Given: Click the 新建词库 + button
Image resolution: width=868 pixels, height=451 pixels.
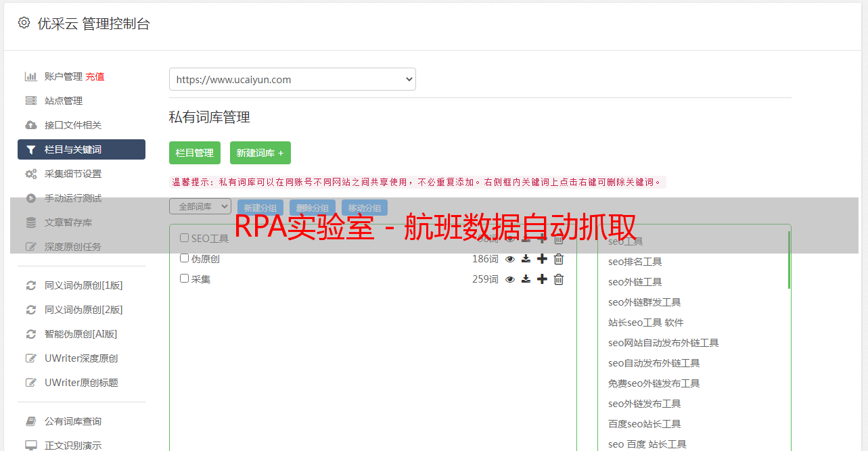Looking at the screenshot, I should [260, 153].
